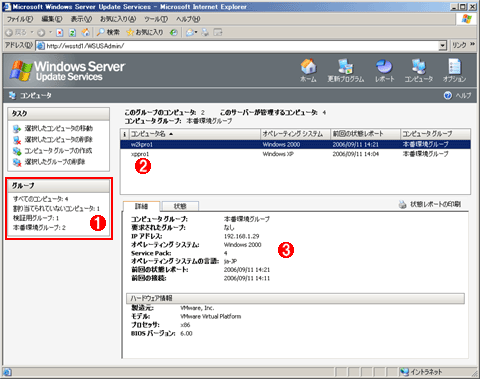The image size is (480, 379).
Task: Click the Help (ヘルプ) question mark icon
Action: point(448,95)
